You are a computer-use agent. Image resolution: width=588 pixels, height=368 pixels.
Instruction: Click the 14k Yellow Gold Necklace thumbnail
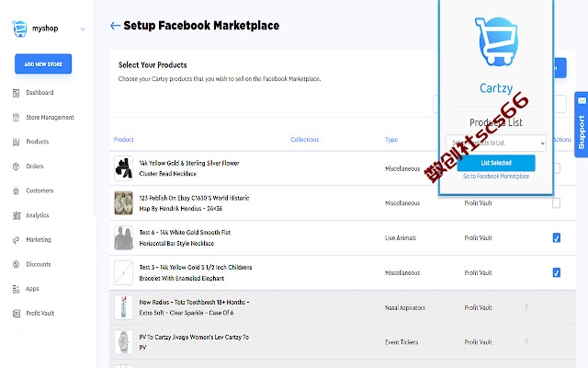click(123, 168)
